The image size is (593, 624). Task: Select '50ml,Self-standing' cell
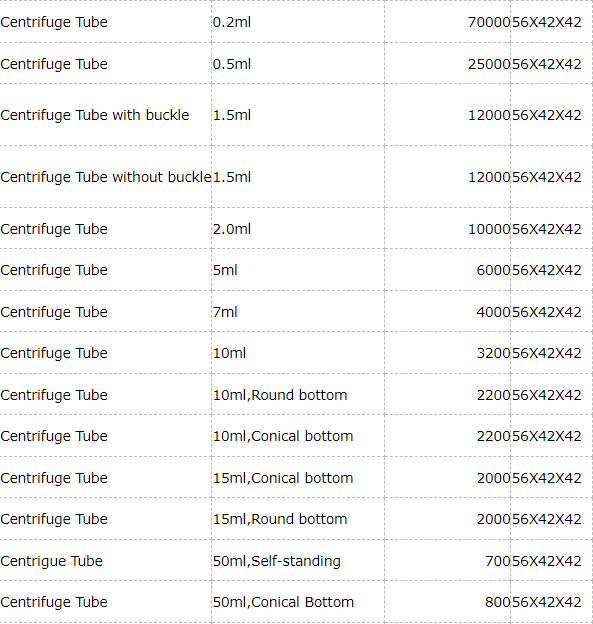(298, 561)
